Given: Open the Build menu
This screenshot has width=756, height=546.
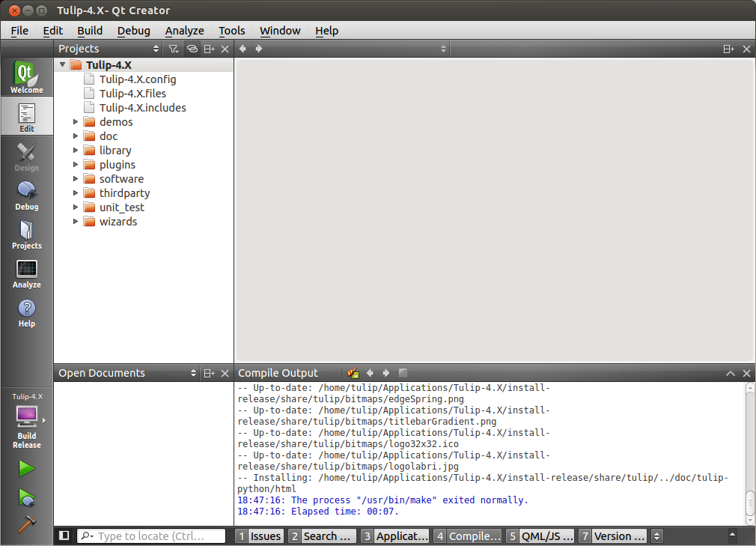Looking at the screenshot, I should (90, 31).
